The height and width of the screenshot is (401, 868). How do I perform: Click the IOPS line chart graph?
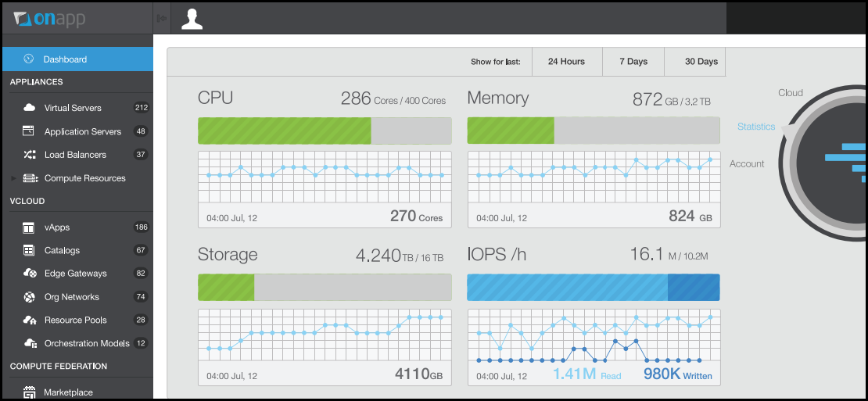tap(594, 338)
